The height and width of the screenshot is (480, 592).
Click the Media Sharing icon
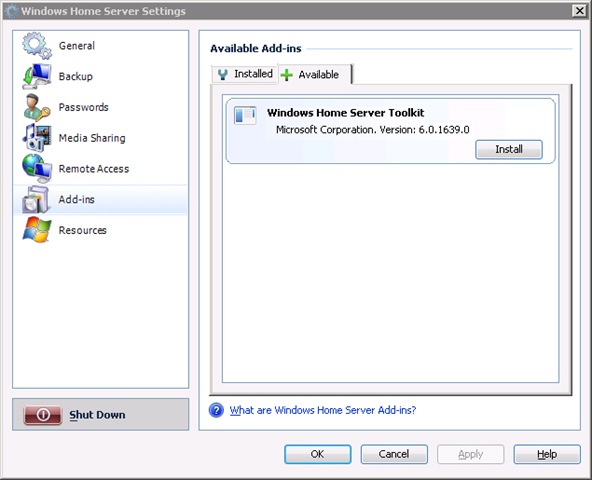(36, 138)
